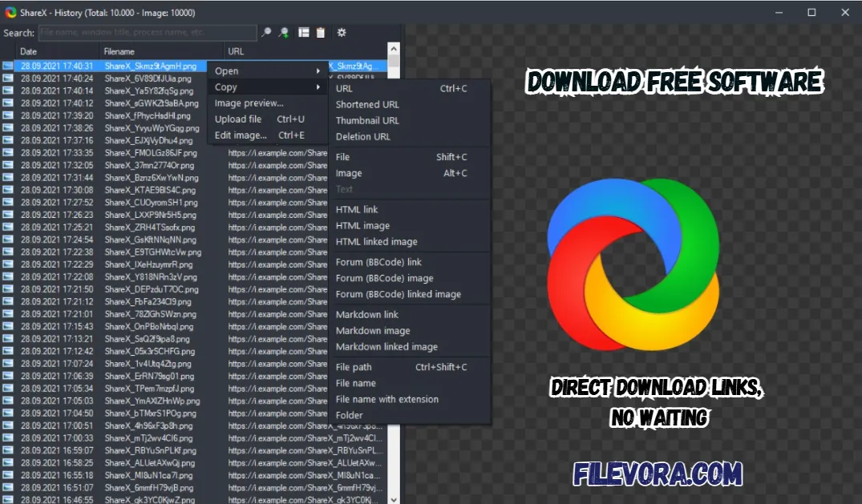Expand the Copy submenu arrow
The height and width of the screenshot is (504, 862).
pos(317,87)
